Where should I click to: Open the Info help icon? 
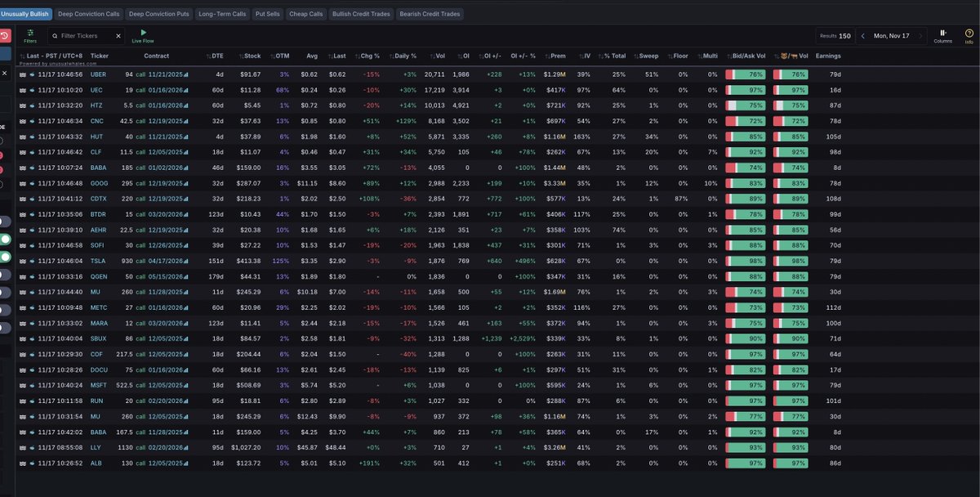pos(969,35)
